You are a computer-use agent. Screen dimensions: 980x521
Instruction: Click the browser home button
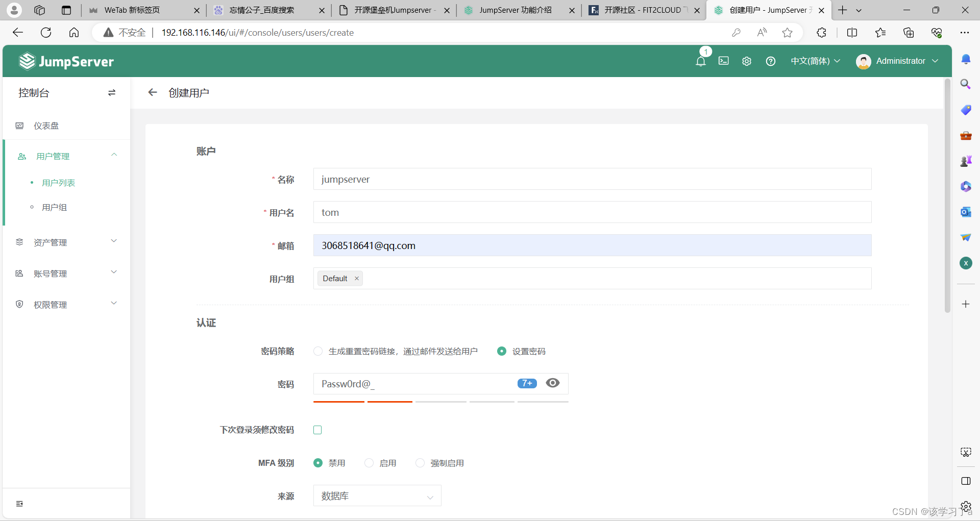[74, 33]
